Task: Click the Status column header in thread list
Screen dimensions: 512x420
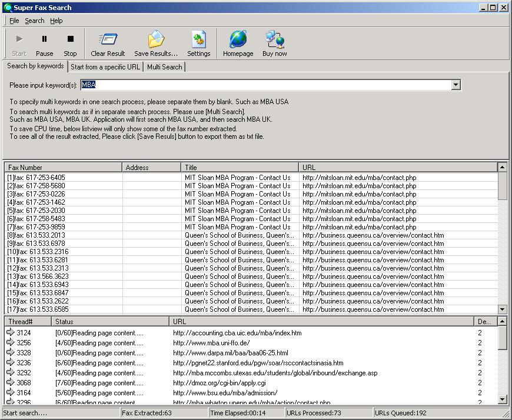Action: pyautogui.click(x=110, y=322)
